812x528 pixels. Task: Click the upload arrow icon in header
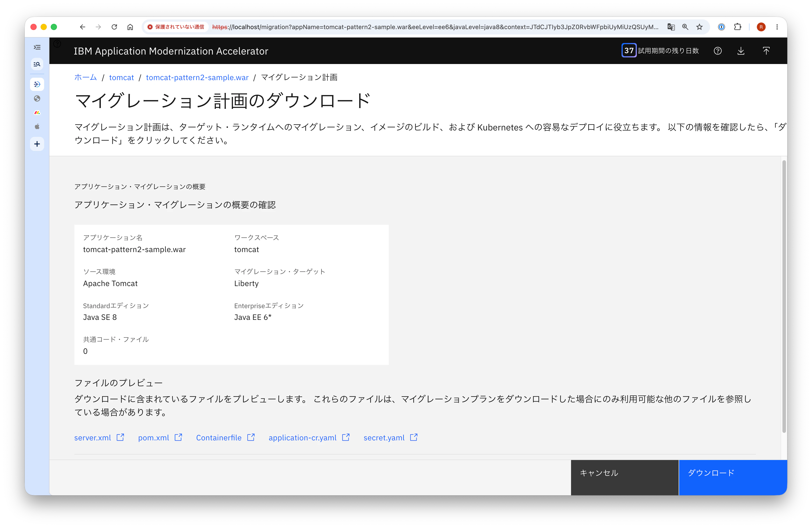click(766, 51)
